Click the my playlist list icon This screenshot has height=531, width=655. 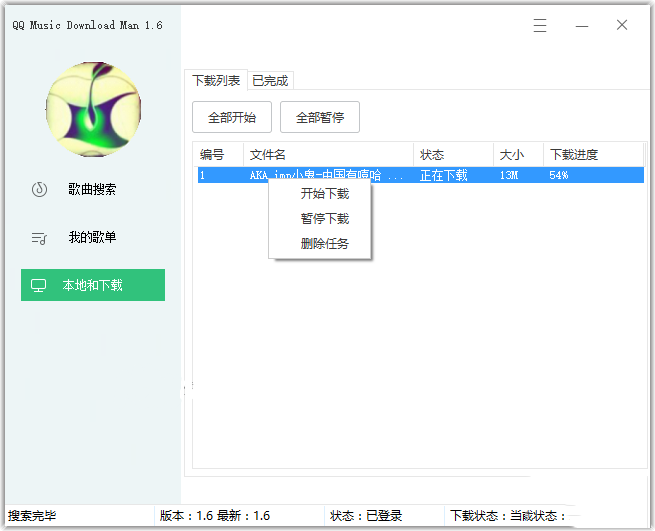tap(39, 238)
